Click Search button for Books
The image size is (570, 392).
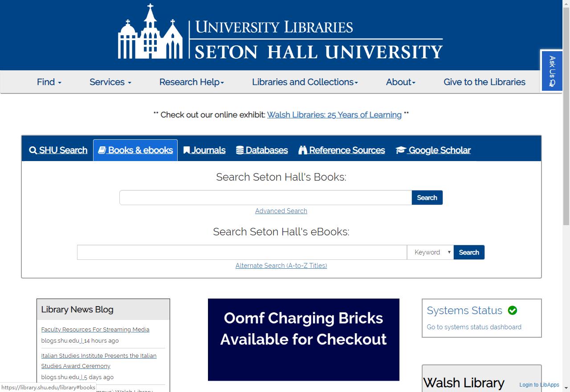click(427, 198)
